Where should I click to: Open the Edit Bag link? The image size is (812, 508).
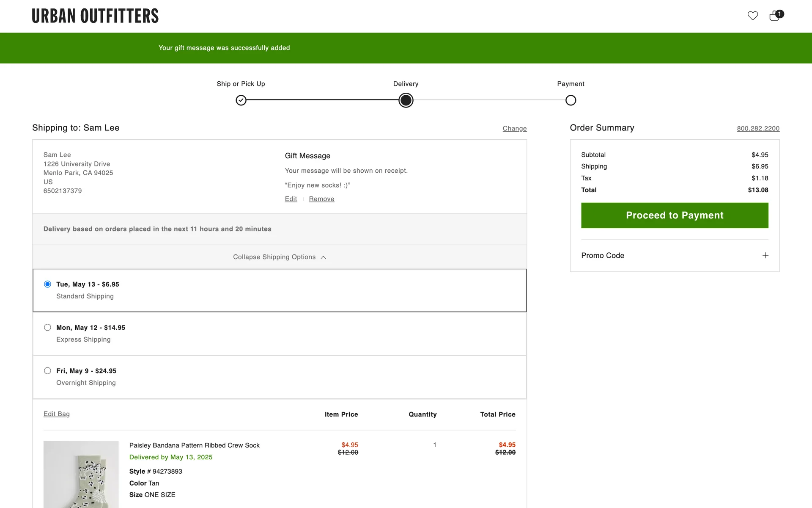pos(56,414)
